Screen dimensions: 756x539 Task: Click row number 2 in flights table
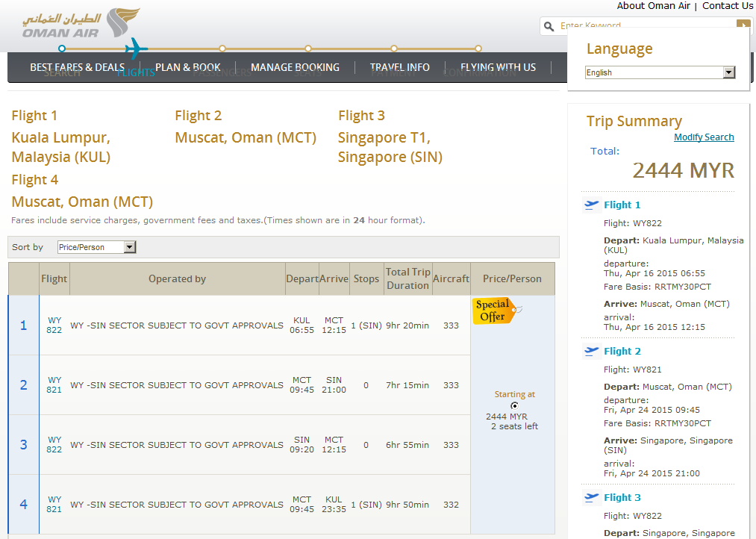point(23,385)
